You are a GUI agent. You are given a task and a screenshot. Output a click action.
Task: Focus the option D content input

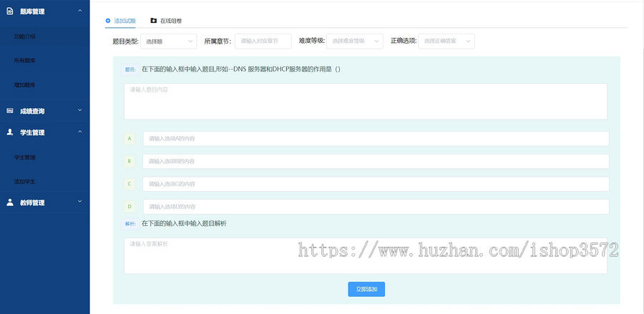(x=376, y=207)
